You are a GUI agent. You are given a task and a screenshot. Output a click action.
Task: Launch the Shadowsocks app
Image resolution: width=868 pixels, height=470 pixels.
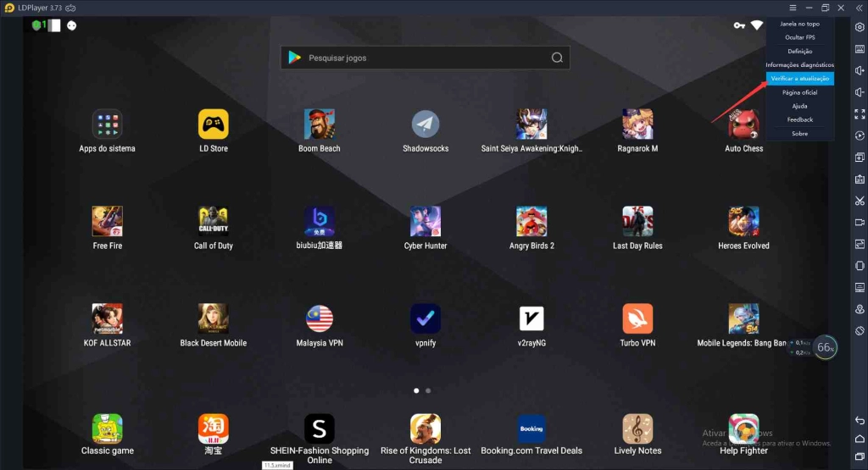coord(426,124)
